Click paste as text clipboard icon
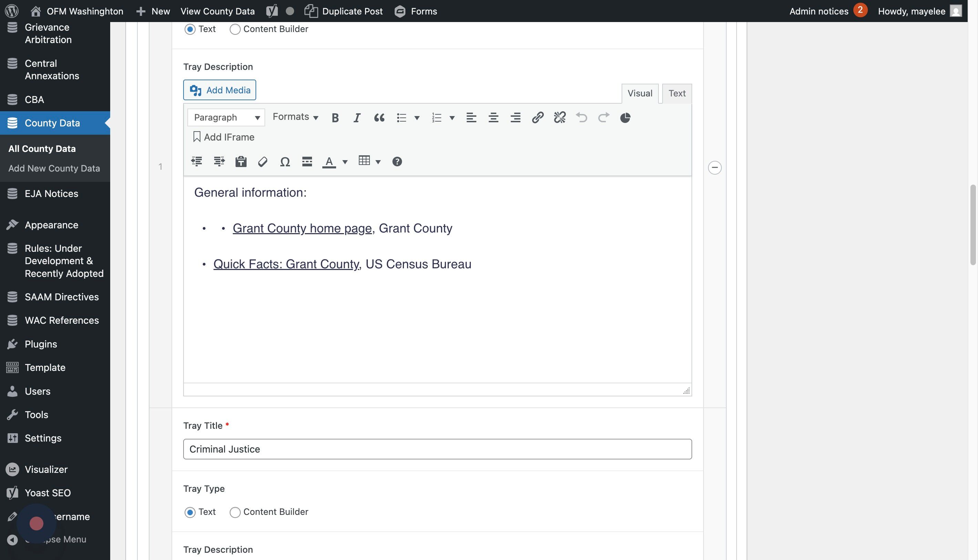This screenshot has height=560, width=978. (241, 162)
